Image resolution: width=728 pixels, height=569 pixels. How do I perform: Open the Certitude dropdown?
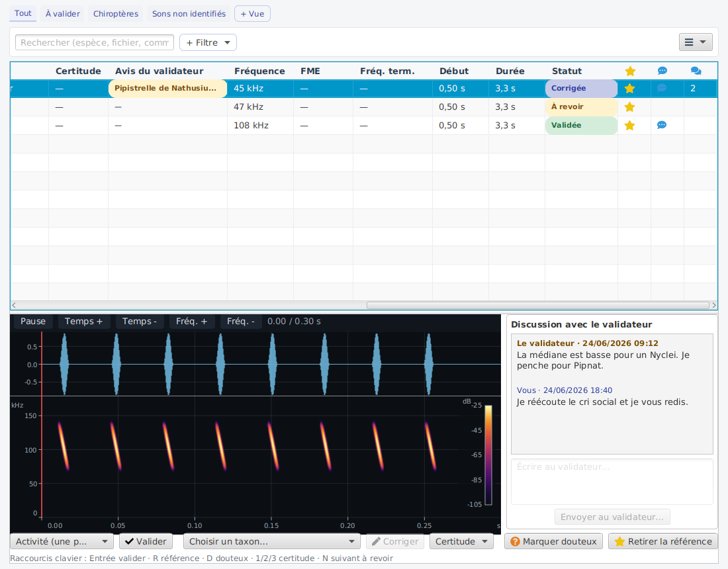click(461, 542)
